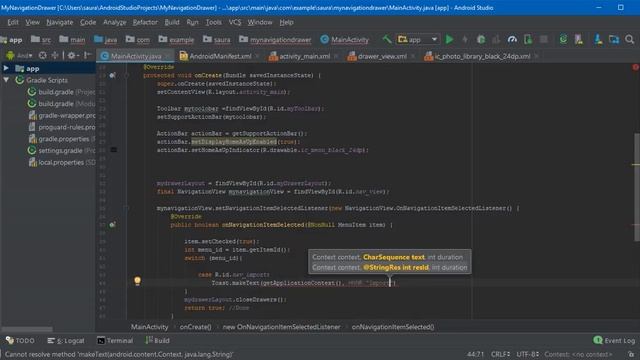
Task: Click the Sync Project with Gradle icon
Action: (x=563, y=39)
